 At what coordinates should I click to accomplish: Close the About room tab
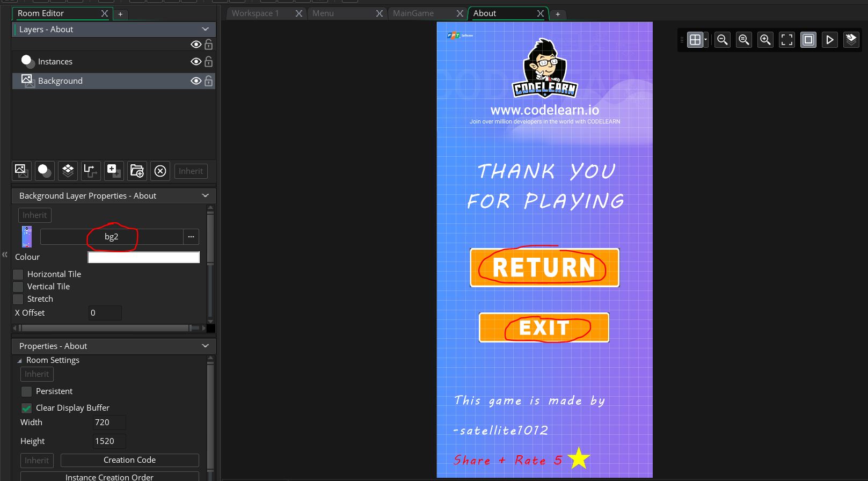[x=541, y=13]
